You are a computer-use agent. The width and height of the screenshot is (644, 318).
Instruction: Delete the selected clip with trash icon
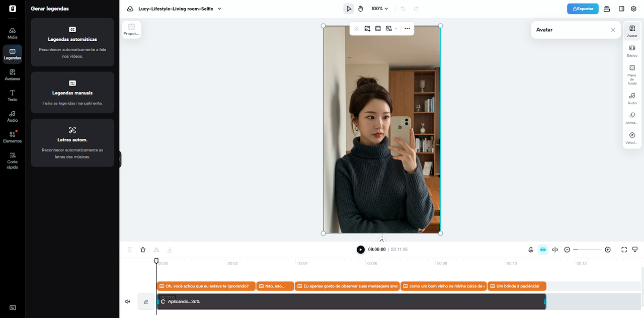coord(143,250)
